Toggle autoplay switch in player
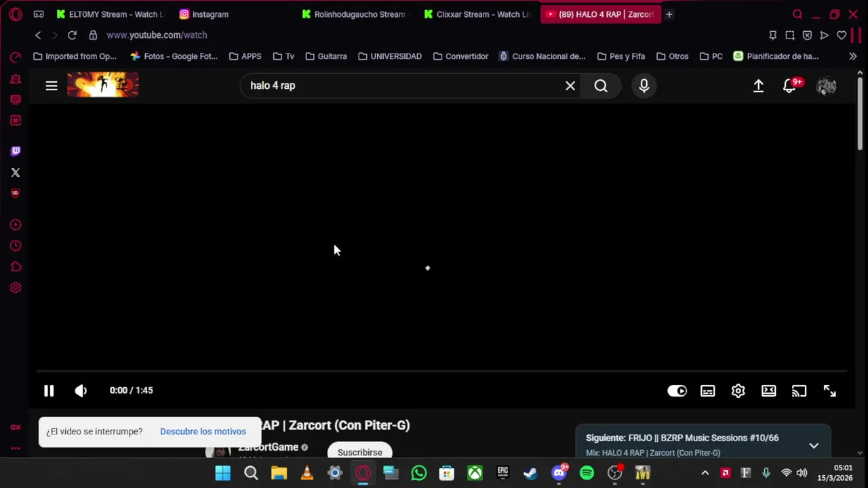The image size is (868, 488). pyautogui.click(x=677, y=391)
